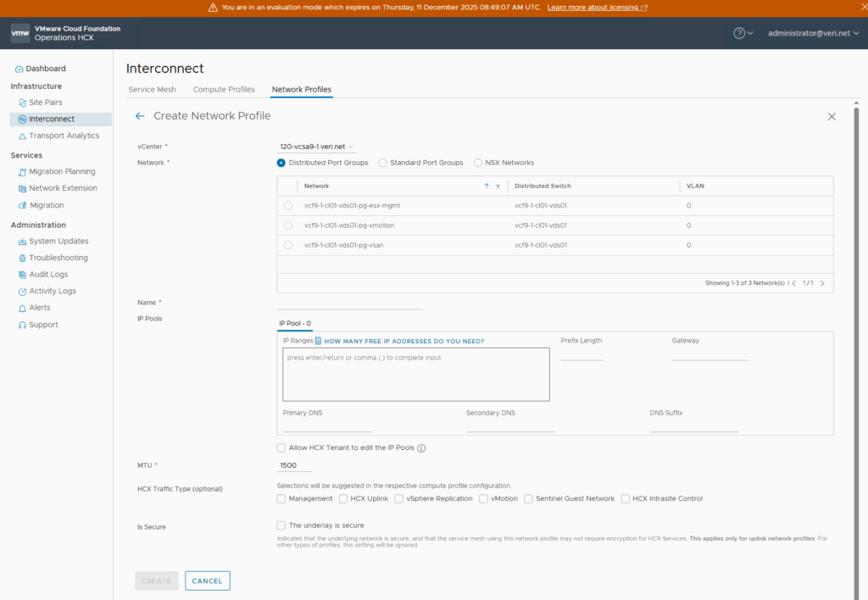The image size is (868, 600).
Task: Click the help question mark icon
Action: (739, 33)
